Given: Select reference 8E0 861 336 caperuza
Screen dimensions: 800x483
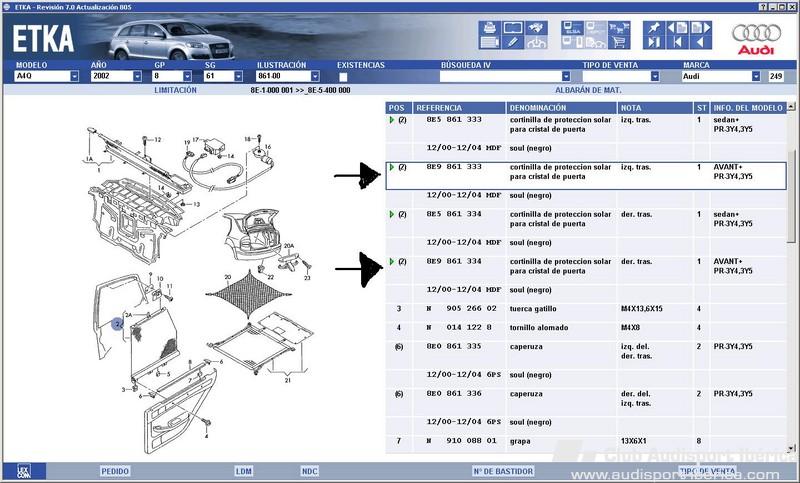Looking at the screenshot, I should tap(454, 394).
